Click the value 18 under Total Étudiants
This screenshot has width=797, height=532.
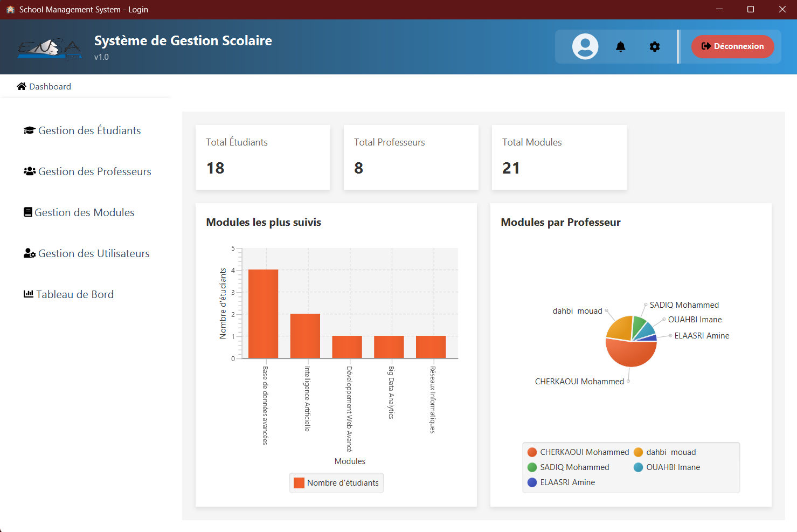(x=216, y=168)
